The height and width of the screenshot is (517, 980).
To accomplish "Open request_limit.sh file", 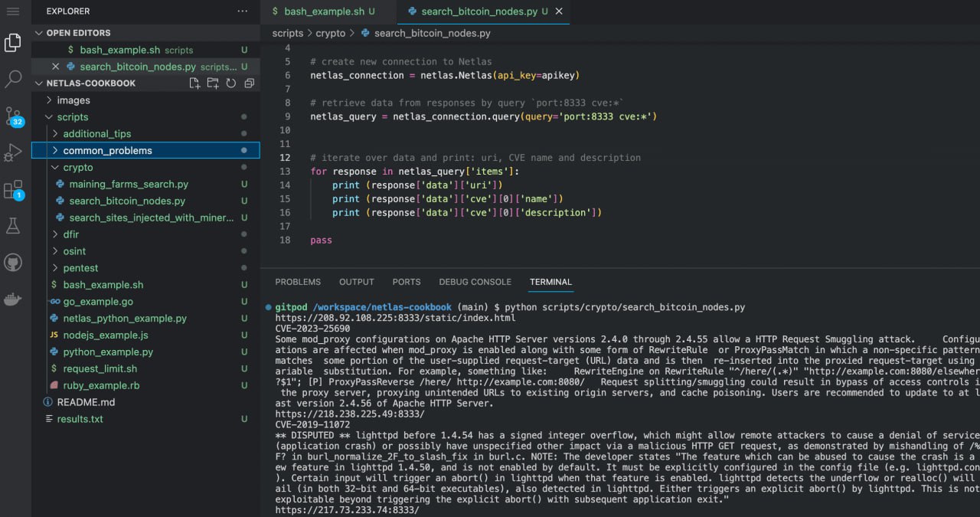I will point(145,369).
